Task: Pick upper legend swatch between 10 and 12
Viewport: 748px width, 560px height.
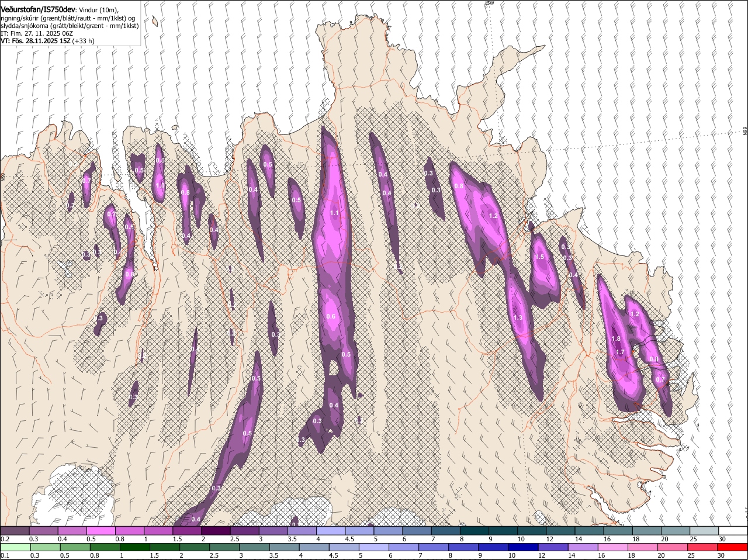Action: tap(531, 531)
